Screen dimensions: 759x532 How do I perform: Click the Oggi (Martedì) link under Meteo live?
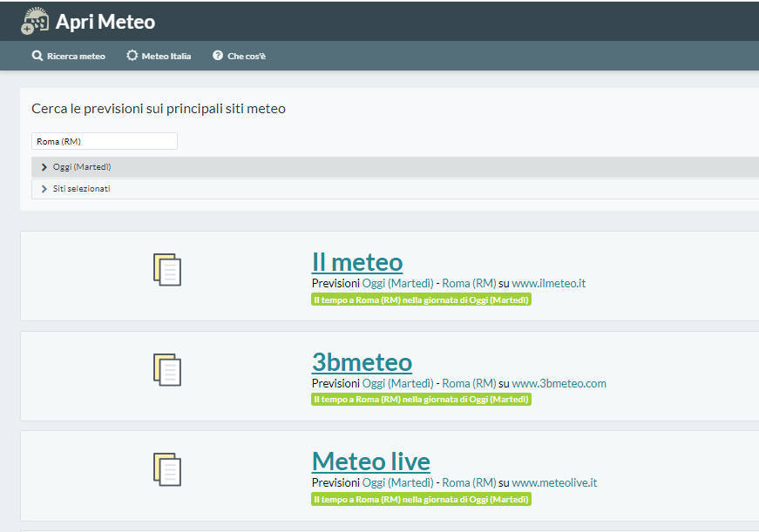pyautogui.click(x=398, y=482)
